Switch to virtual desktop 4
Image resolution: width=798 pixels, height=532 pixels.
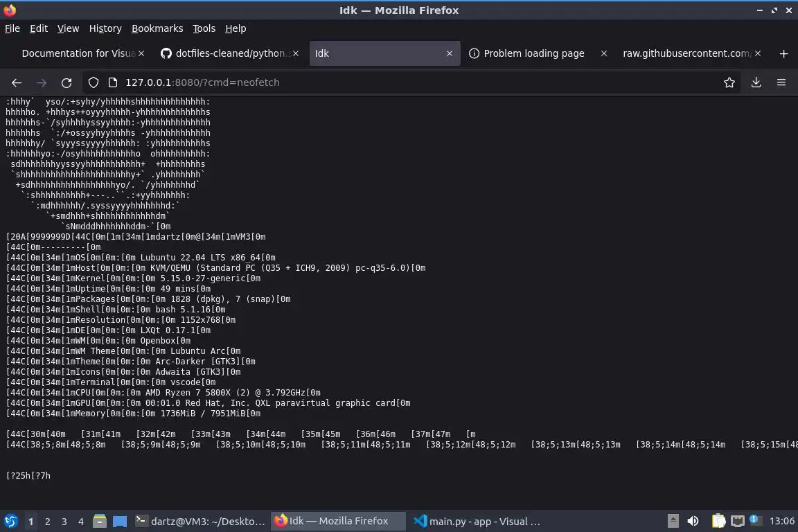(x=81, y=522)
